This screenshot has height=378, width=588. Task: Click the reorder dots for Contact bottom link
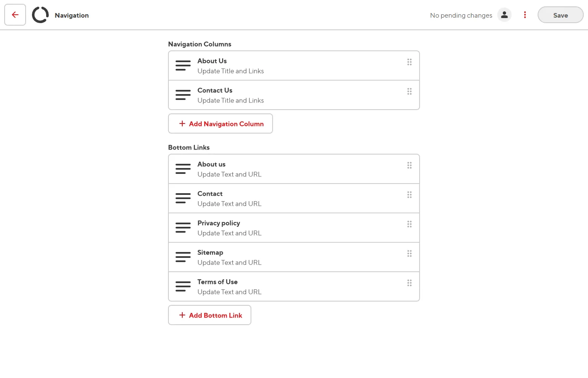[x=409, y=194]
